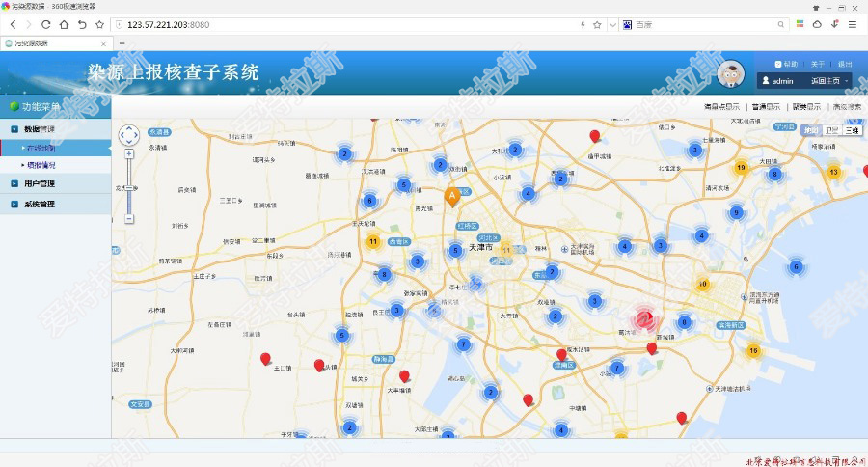Image resolution: width=868 pixels, height=467 pixels.
Task: Expand the 用户管理 menu section
Action: point(41,183)
